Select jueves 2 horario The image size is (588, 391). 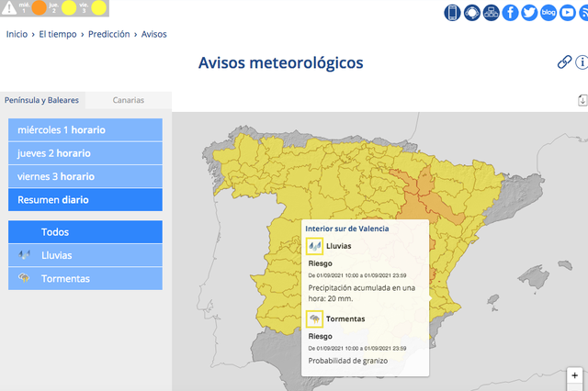[85, 153]
